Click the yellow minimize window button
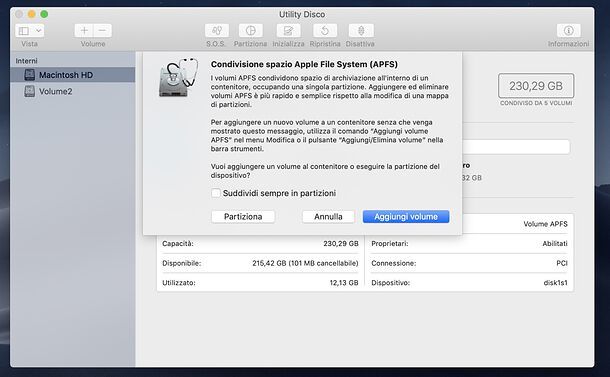 click(x=32, y=14)
